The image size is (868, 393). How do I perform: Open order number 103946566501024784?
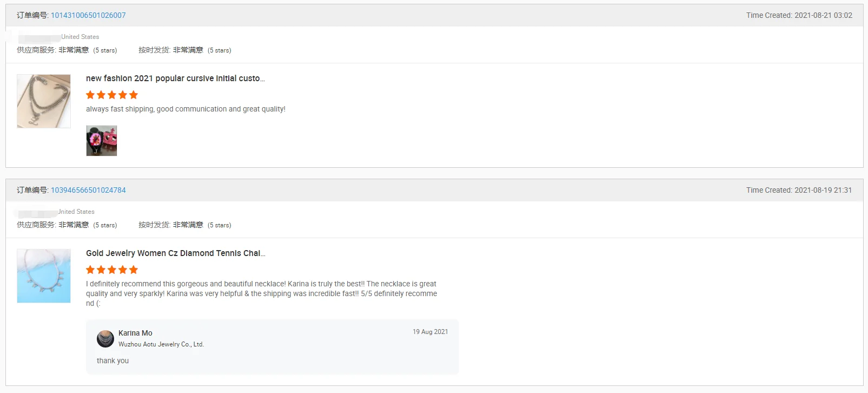pyautogui.click(x=88, y=190)
